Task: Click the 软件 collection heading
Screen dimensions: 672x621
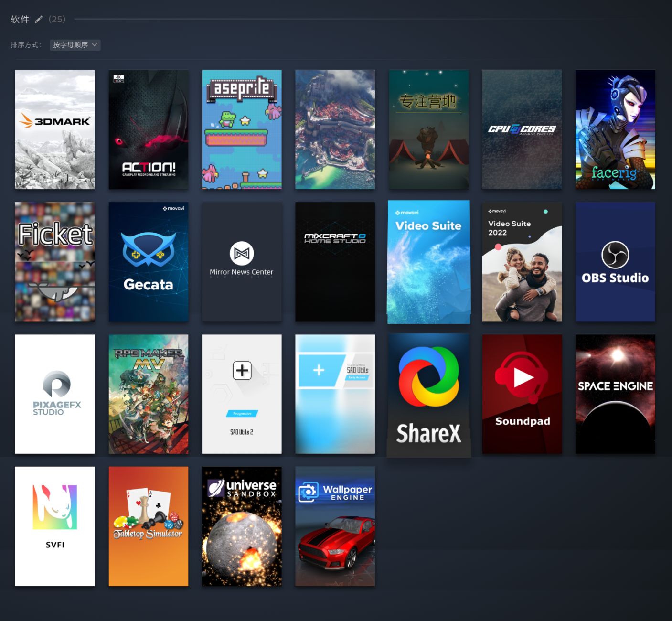Action: tap(20, 20)
